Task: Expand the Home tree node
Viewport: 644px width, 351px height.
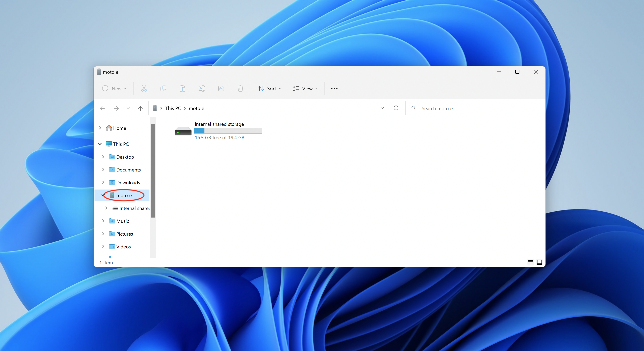Action: [100, 128]
